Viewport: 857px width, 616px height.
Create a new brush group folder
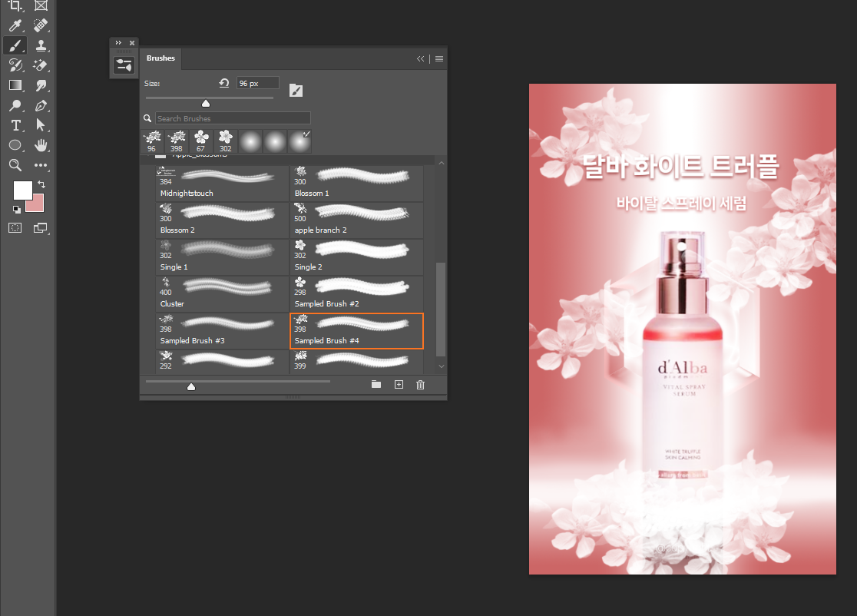coord(376,384)
